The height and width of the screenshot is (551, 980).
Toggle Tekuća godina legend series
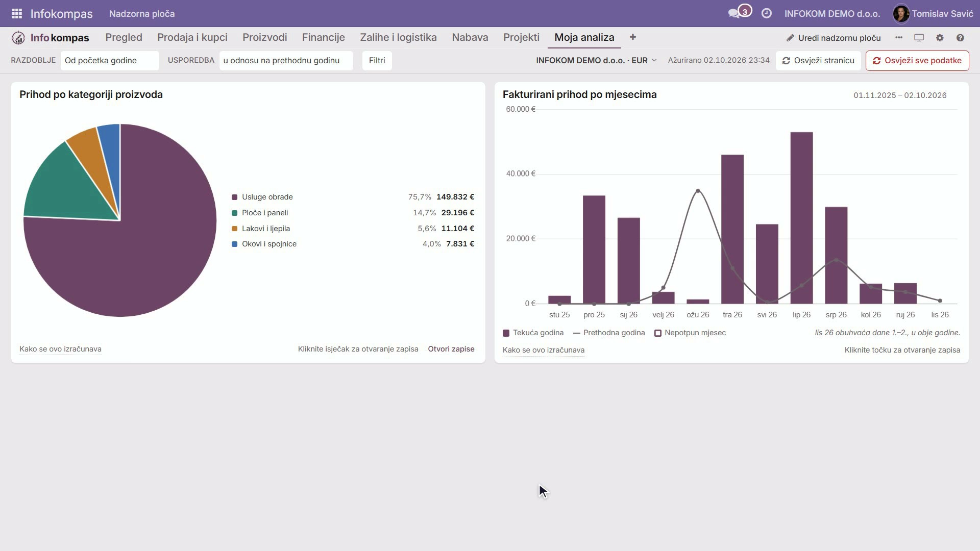[x=533, y=333]
